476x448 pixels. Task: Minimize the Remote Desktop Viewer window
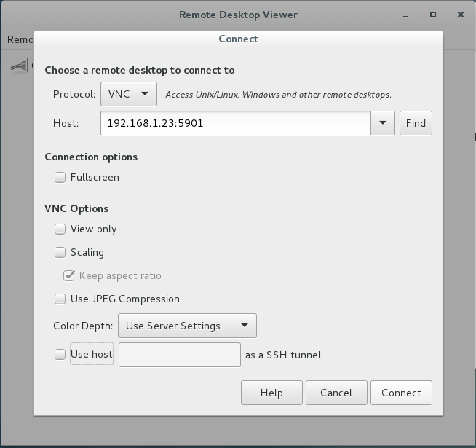tap(405, 15)
